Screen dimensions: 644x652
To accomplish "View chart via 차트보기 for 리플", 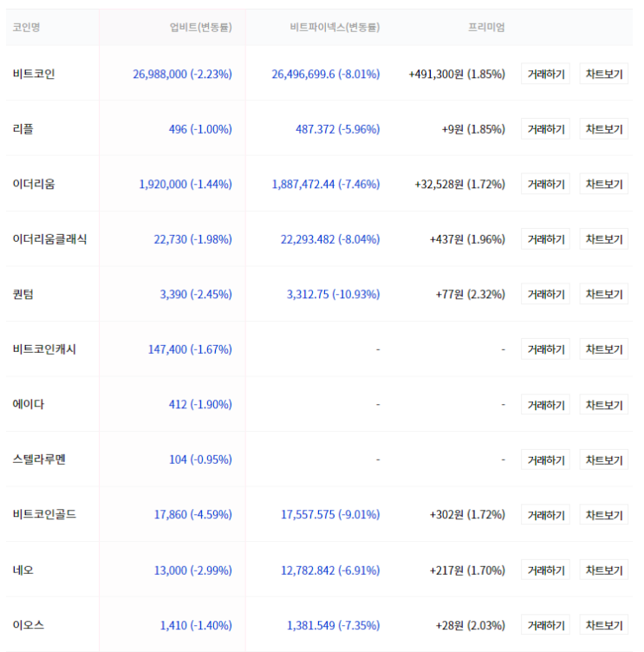I will pyautogui.click(x=603, y=129).
